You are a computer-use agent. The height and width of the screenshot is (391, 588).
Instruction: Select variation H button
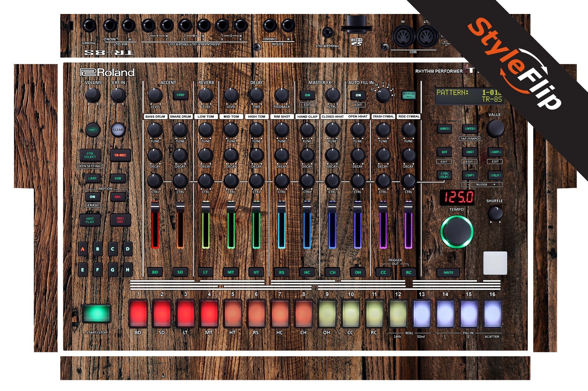click(128, 270)
